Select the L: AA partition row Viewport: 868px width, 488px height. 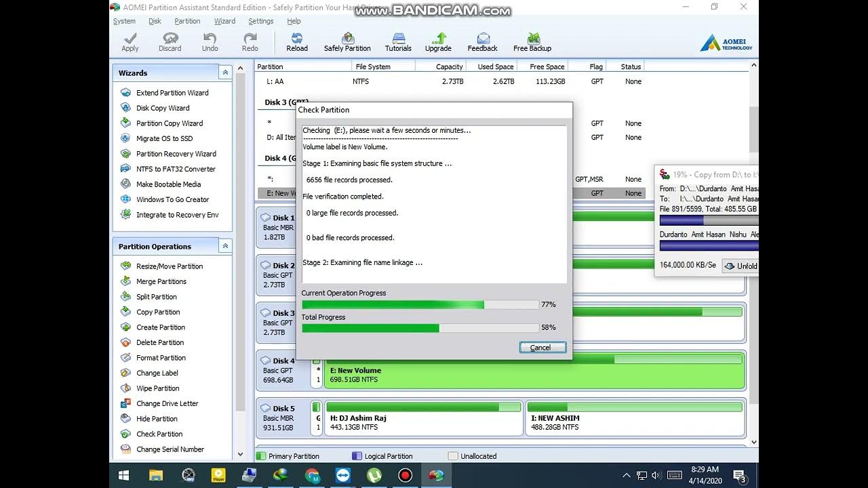(449, 81)
